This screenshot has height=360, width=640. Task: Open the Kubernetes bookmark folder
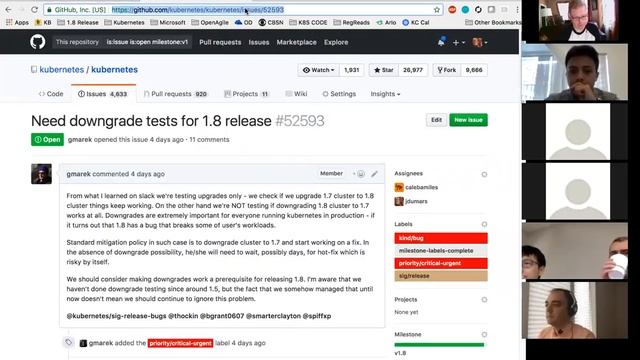pos(124,22)
